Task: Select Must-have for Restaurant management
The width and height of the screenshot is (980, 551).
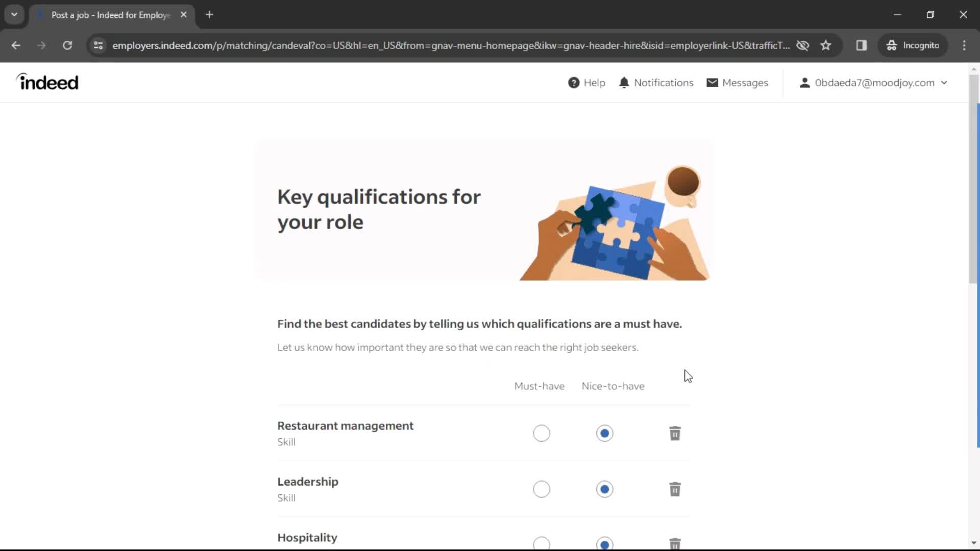Action: pyautogui.click(x=542, y=433)
